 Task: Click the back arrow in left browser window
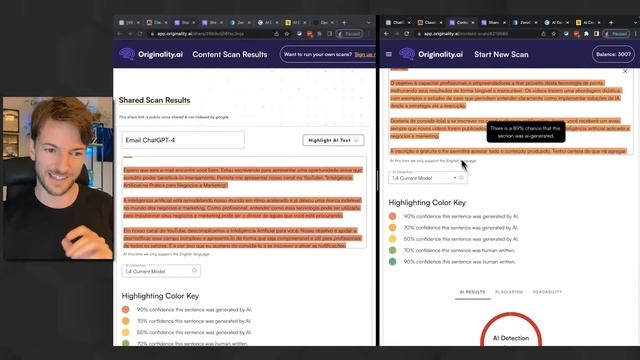click(120, 34)
